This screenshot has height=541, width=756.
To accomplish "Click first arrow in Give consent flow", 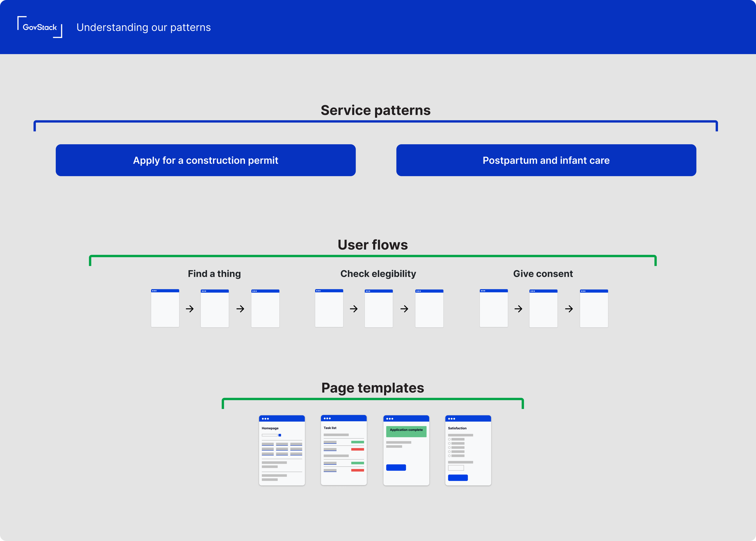I will (518, 309).
